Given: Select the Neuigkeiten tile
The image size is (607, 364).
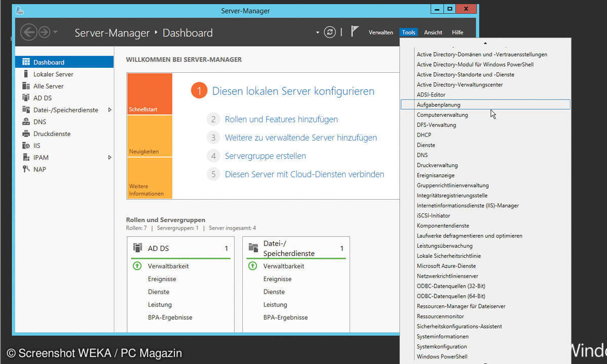Looking at the screenshot, I should coord(150,136).
